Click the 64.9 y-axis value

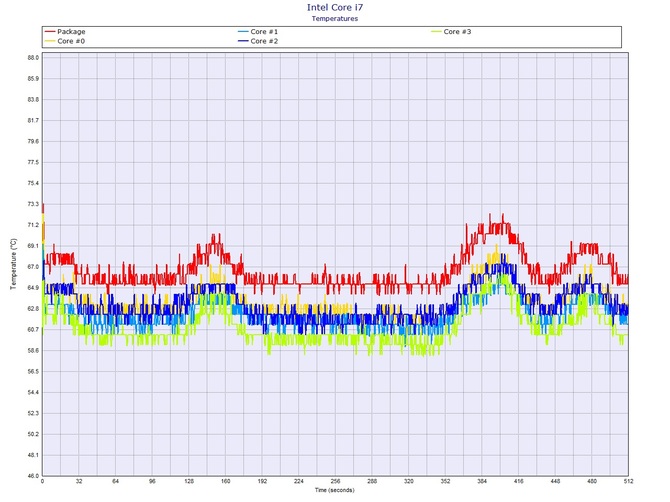coord(33,288)
